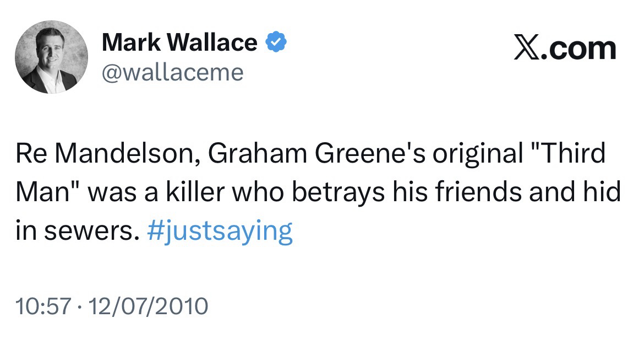The image size is (644, 339).
Task: Click the X.com watermark text
Action: coord(565,49)
